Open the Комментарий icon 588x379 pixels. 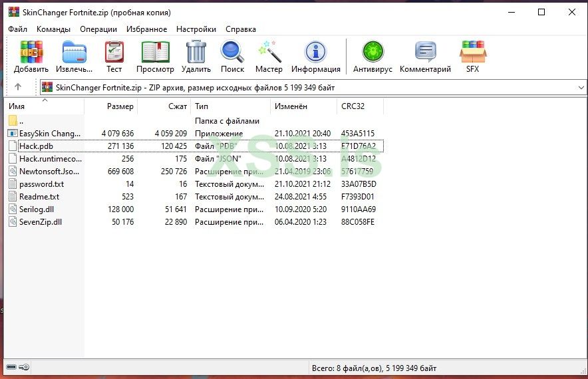point(425,52)
